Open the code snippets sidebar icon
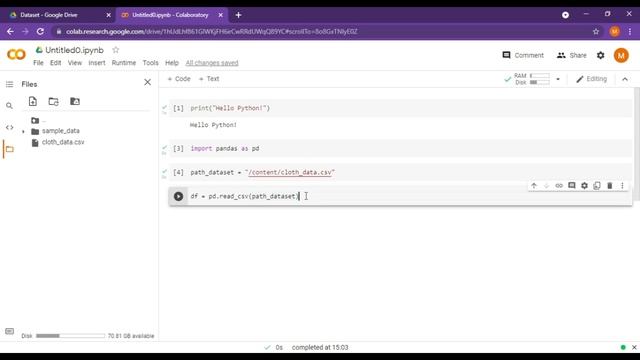This screenshot has height=360, width=640. tap(9, 127)
